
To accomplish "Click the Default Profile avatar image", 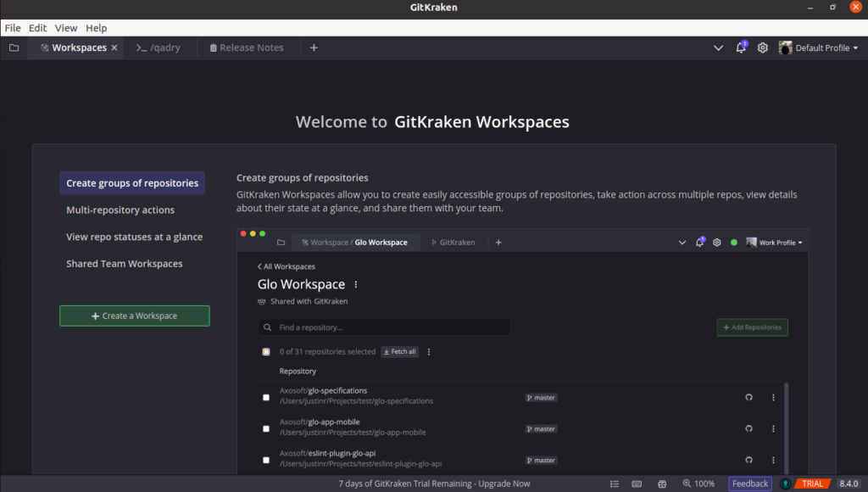I will point(785,48).
